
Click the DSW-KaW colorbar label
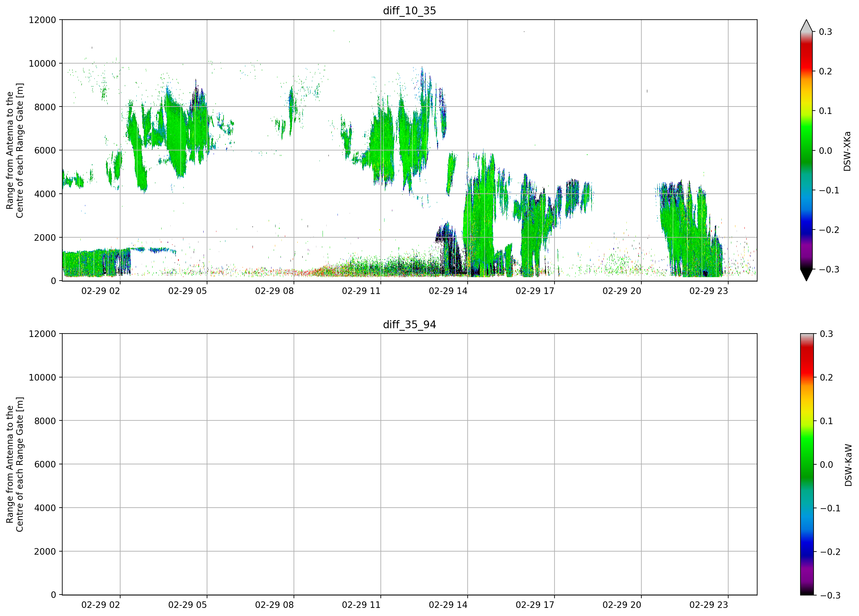[x=848, y=465]
